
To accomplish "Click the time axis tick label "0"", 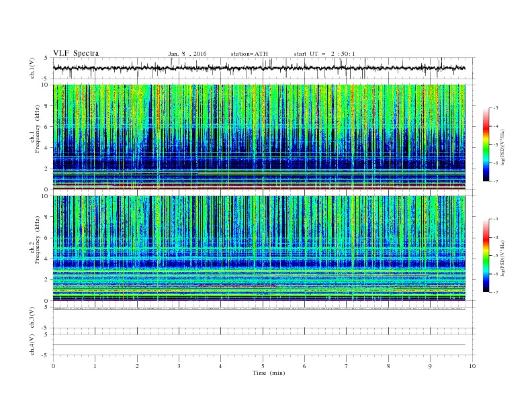I will 53,366.
